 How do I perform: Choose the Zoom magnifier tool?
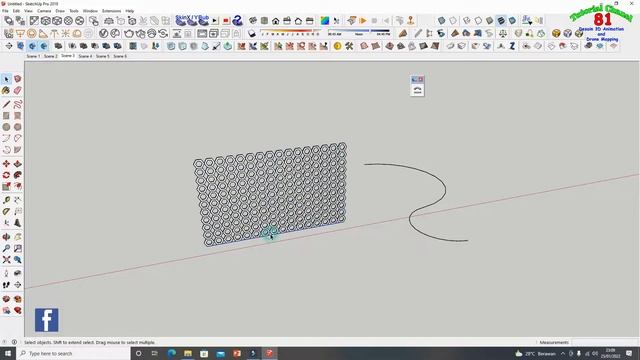click(x=6, y=248)
